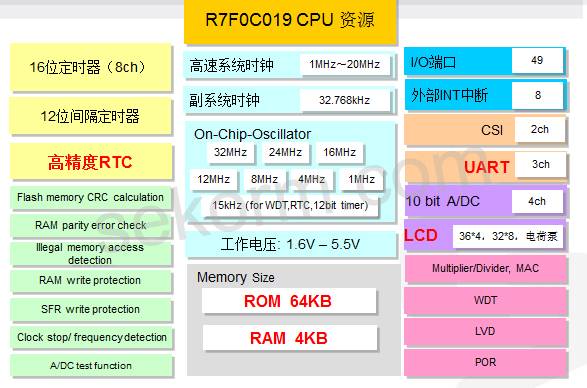587x388 pixels.
Task: Click the SFR write protection box
Action: tap(91, 309)
